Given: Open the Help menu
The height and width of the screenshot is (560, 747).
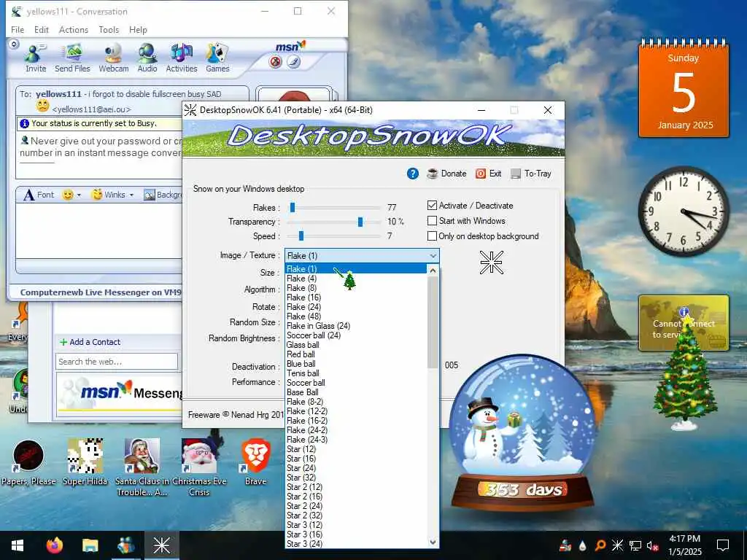Looking at the screenshot, I should (x=138, y=29).
